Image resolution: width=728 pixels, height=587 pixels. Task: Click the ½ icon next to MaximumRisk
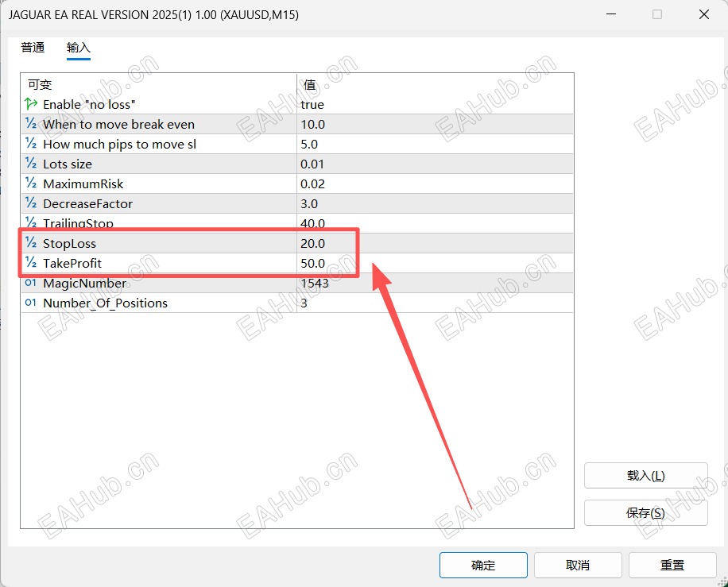click(31, 183)
